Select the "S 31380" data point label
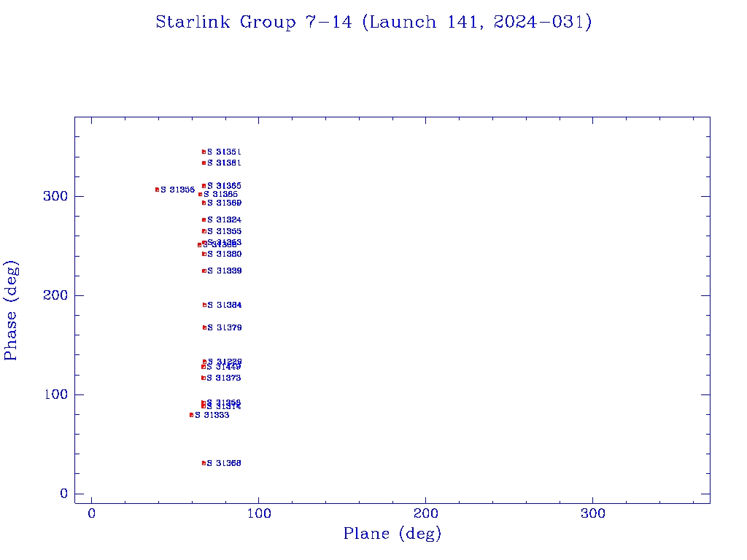 tap(225, 254)
